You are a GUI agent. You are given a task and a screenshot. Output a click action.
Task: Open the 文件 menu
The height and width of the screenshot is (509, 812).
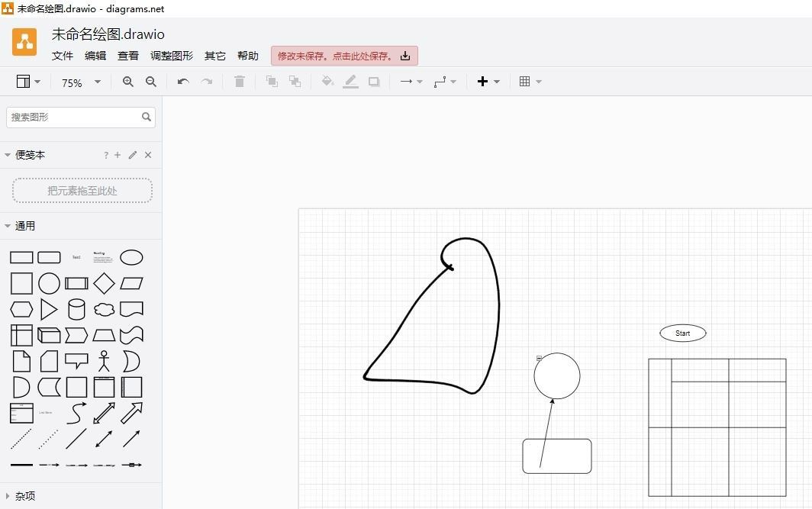(62, 55)
